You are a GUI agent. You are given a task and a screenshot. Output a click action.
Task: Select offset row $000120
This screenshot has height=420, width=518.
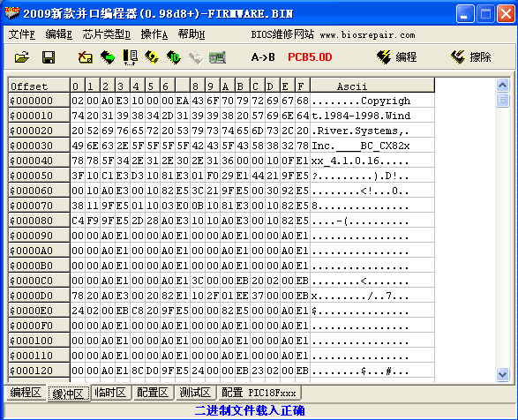(39, 371)
